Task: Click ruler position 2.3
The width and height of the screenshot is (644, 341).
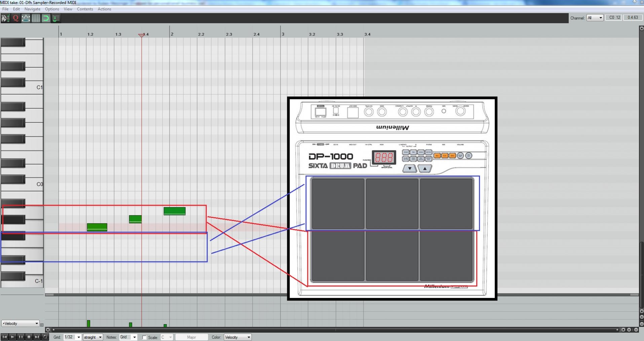Action: (229, 34)
